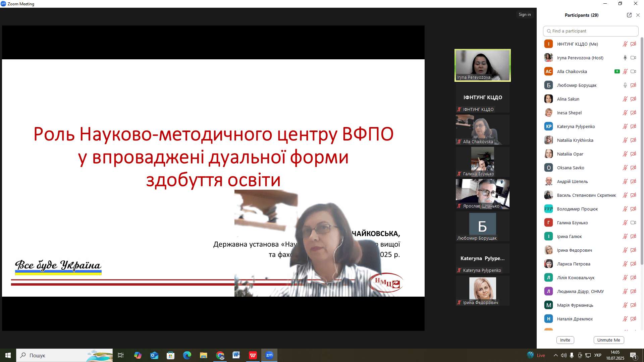The width and height of the screenshot is (644, 362).
Task: Select Василь Степанович Скрипник in participant list
Action: pos(590,195)
